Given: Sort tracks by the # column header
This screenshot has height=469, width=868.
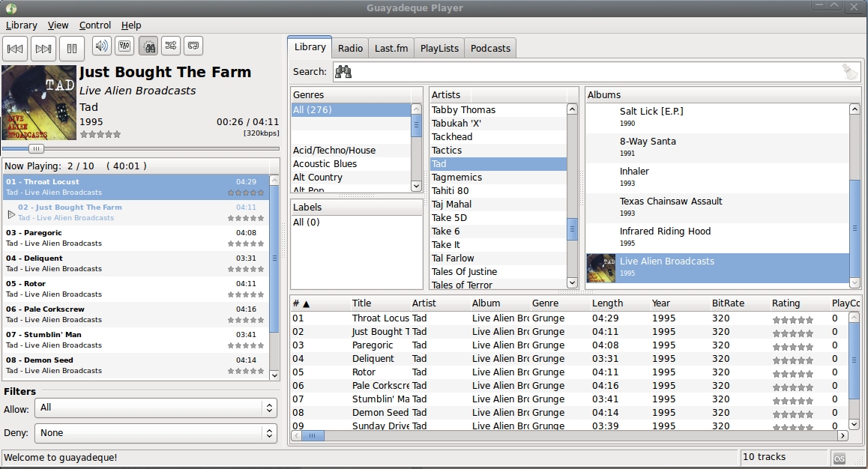Looking at the screenshot, I should click(320, 303).
